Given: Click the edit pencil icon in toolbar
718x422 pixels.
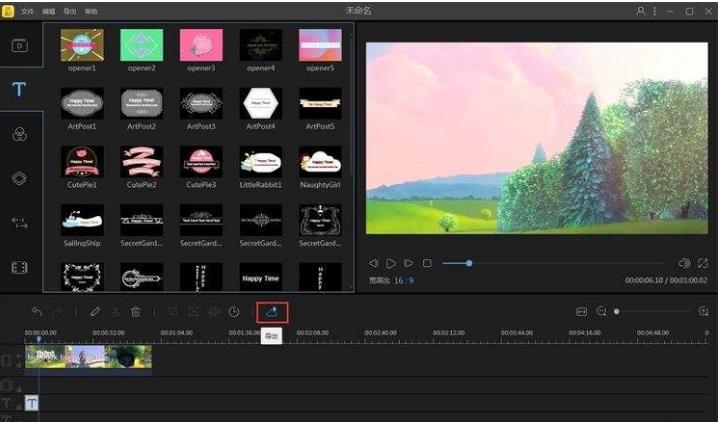Looking at the screenshot, I should [95, 312].
